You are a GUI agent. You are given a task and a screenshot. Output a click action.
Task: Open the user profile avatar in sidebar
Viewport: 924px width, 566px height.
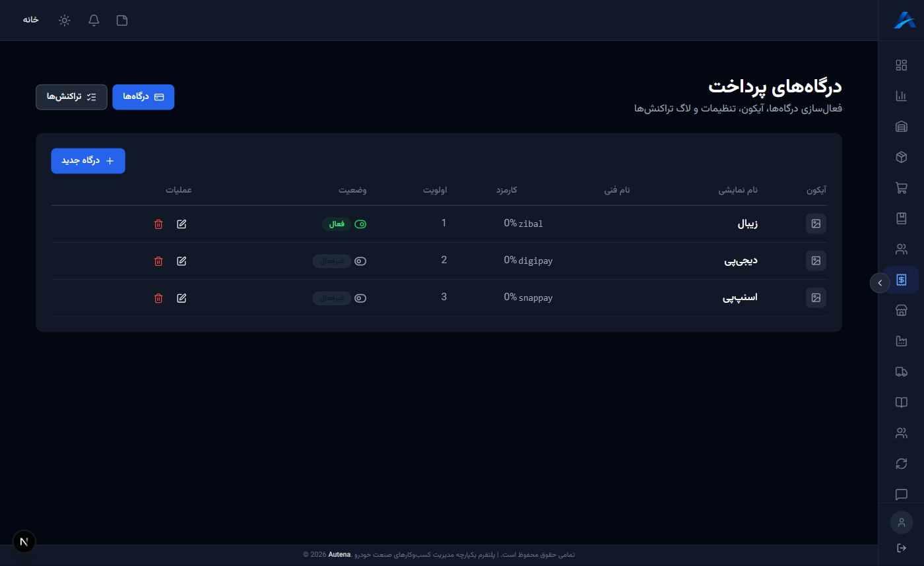tap(902, 522)
